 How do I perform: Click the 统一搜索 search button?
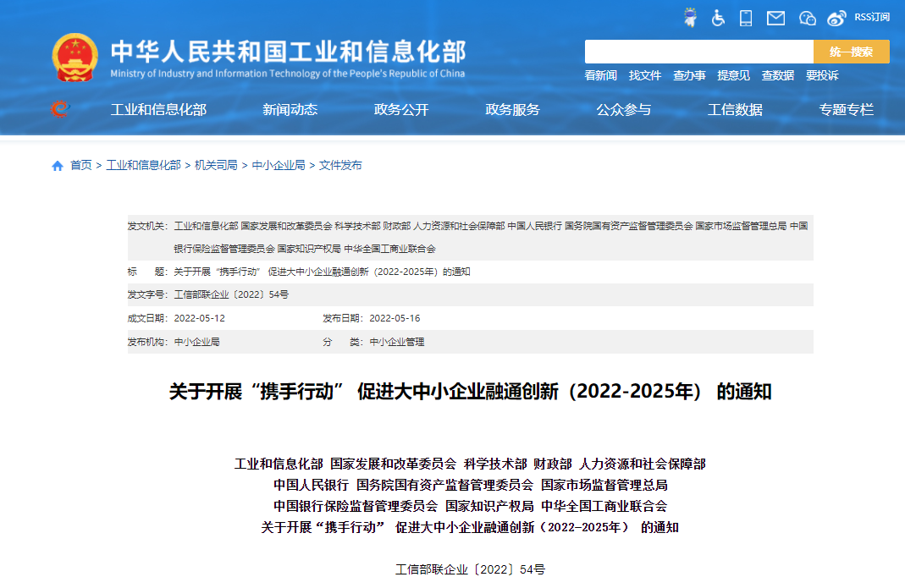pos(852,52)
